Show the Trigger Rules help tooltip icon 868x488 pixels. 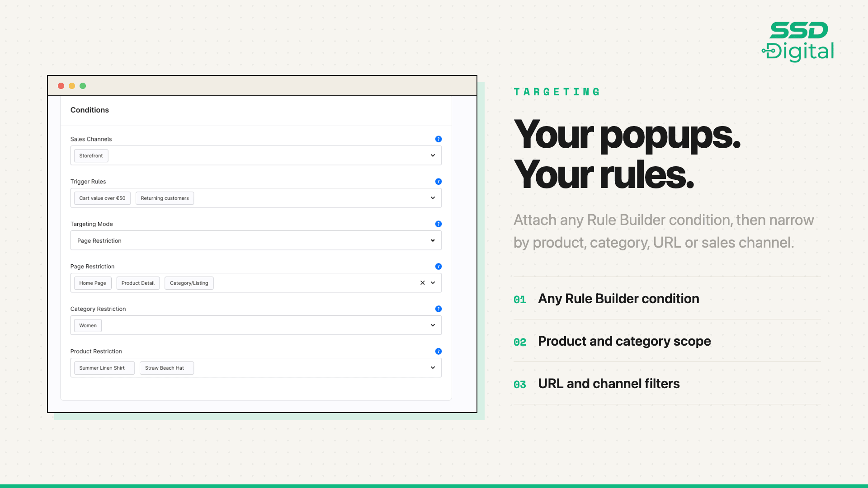[x=438, y=182]
